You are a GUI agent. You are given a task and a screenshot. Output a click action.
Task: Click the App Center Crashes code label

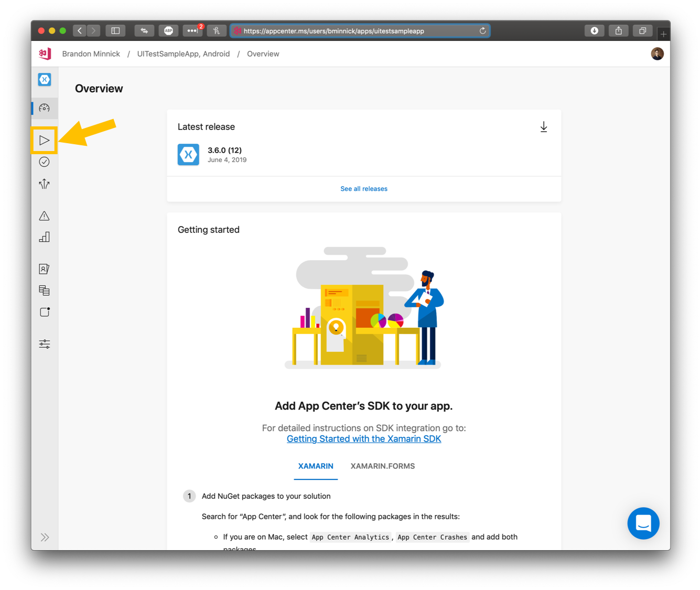[x=432, y=537]
